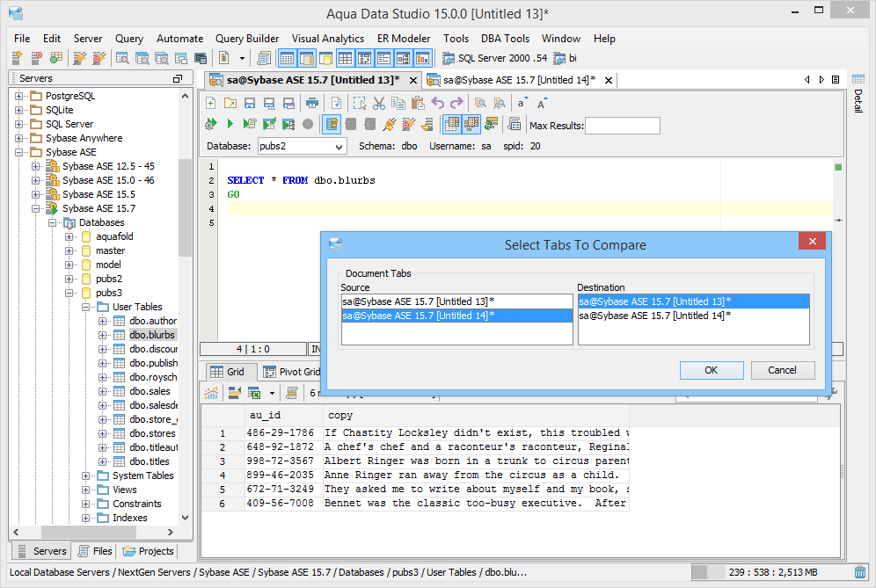The image size is (876, 588).
Task: Click the green Execute play icon
Action: (x=230, y=124)
